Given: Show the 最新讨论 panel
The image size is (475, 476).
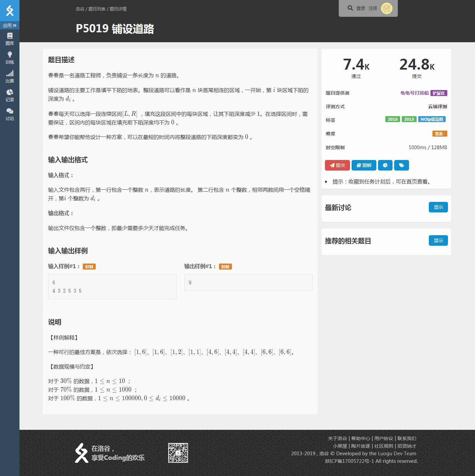Looking at the screenshot, I should point(438,207).
